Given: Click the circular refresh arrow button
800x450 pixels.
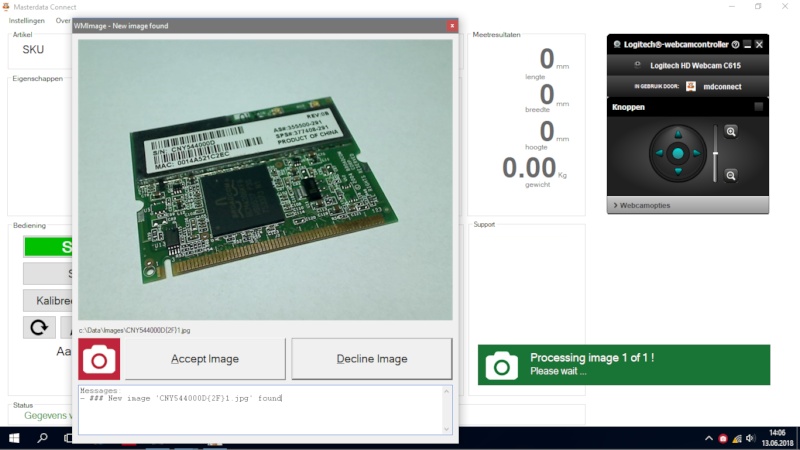Looking at the screenshot, I should [39, 327].
